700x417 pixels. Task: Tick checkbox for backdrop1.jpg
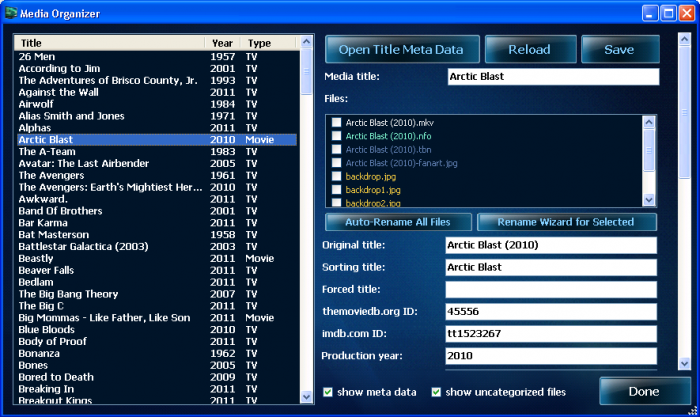coord(337,189)
